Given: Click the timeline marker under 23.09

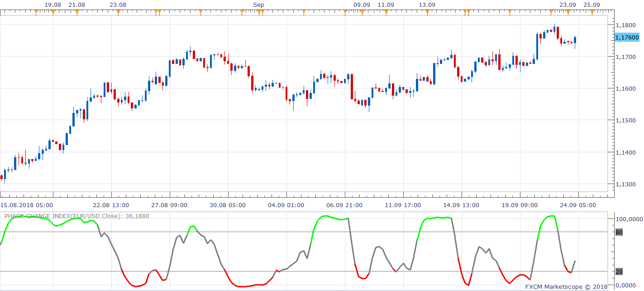Looking at the screenshot, I should pos(568,12).
